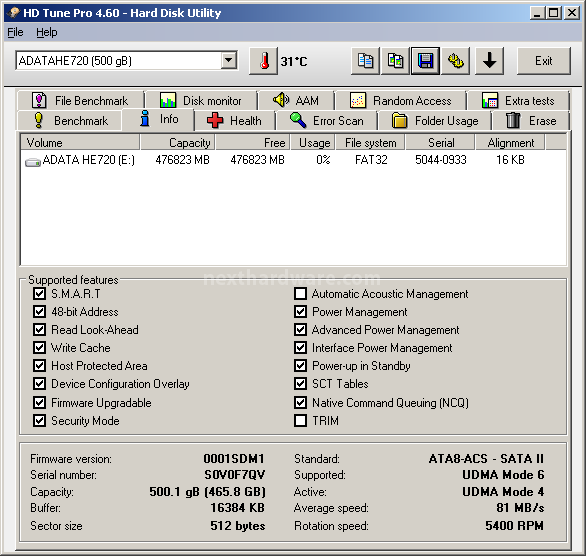The height and width of the screenshot is (556, 586).
Task: Sort by the Free column header
Action: [253, 143]
